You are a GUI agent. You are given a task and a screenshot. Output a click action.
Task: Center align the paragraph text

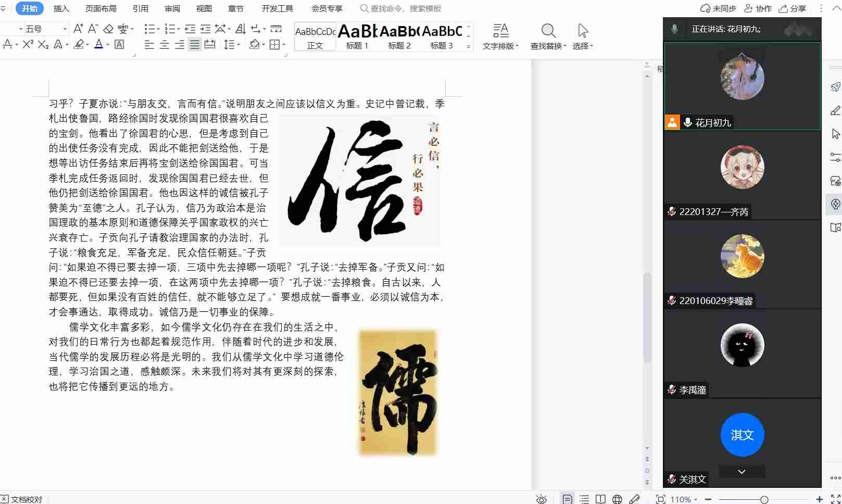pos(164,45)
